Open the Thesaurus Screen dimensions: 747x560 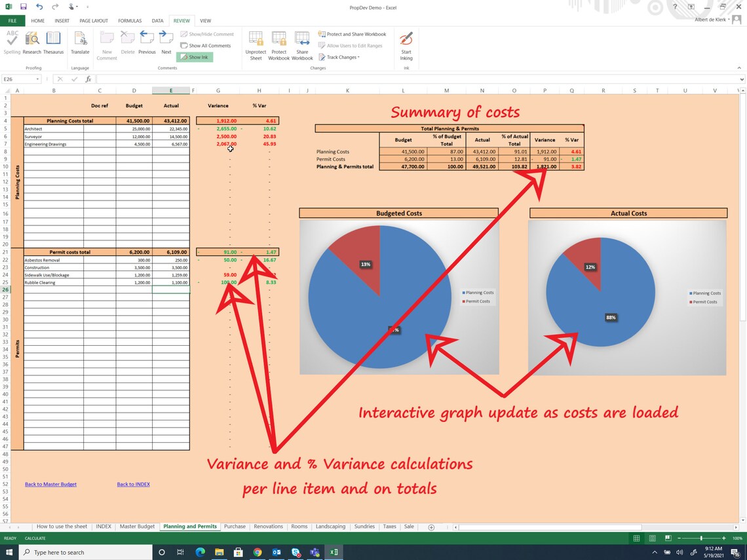[x=53, y=42]
